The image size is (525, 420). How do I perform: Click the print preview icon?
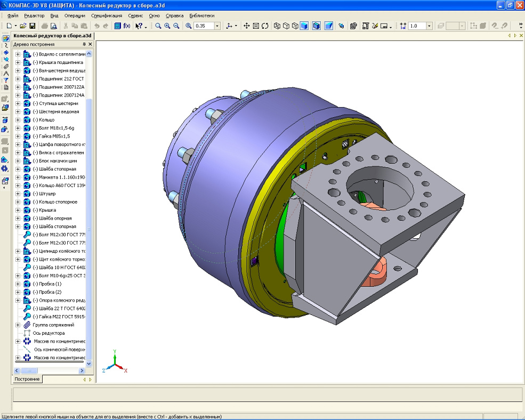54,26
